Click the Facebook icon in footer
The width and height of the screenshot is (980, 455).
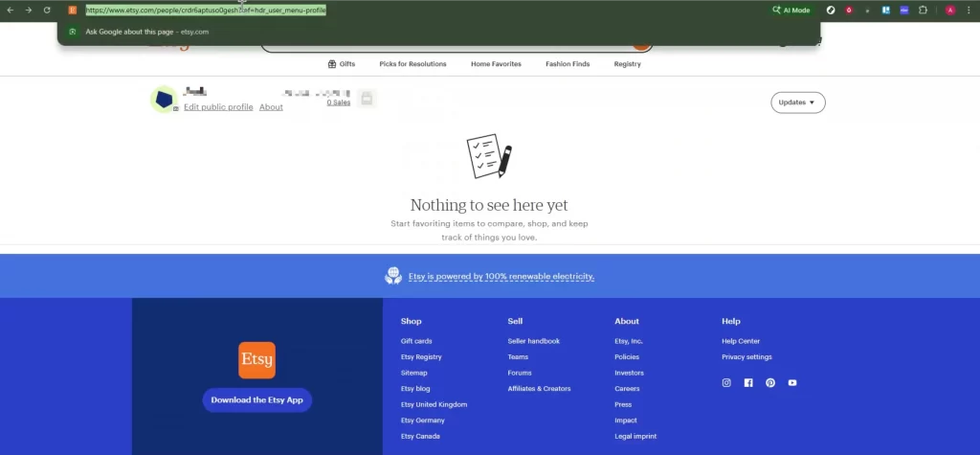pos(748,383)
